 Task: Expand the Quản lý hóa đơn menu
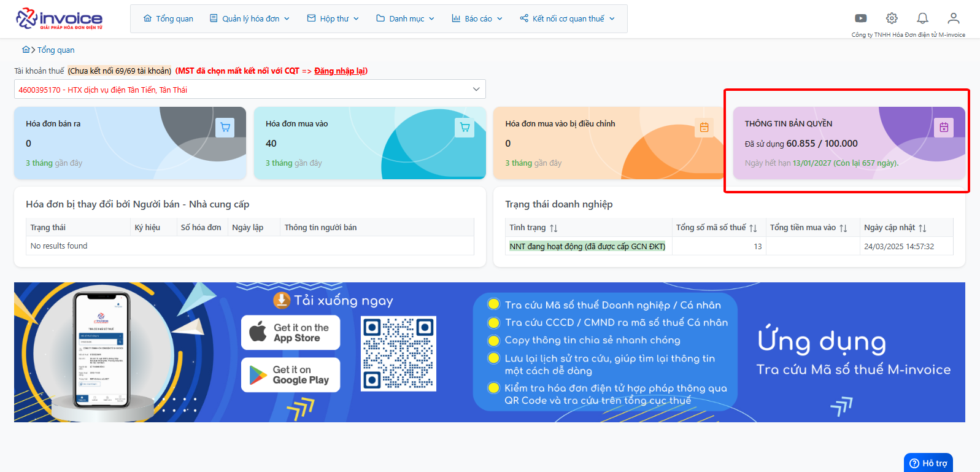click(x=249, y=19)
